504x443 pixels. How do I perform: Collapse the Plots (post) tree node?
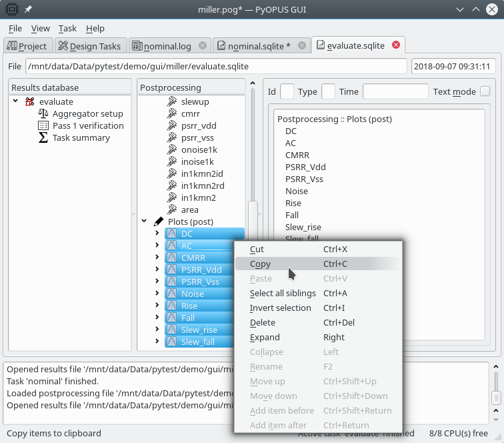[144, 221]
